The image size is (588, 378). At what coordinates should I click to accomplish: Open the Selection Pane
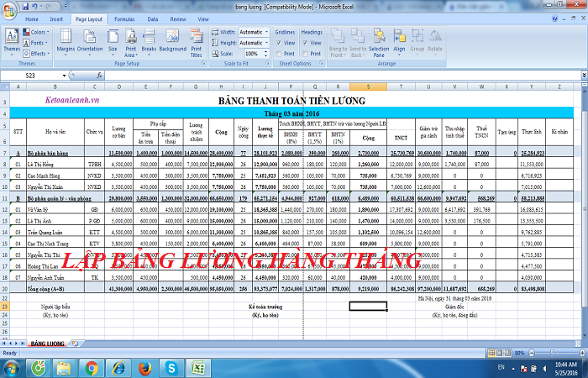(379, 42)
